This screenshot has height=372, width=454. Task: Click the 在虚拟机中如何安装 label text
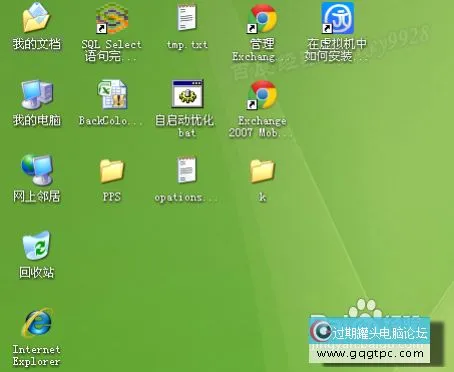point(337,50)
